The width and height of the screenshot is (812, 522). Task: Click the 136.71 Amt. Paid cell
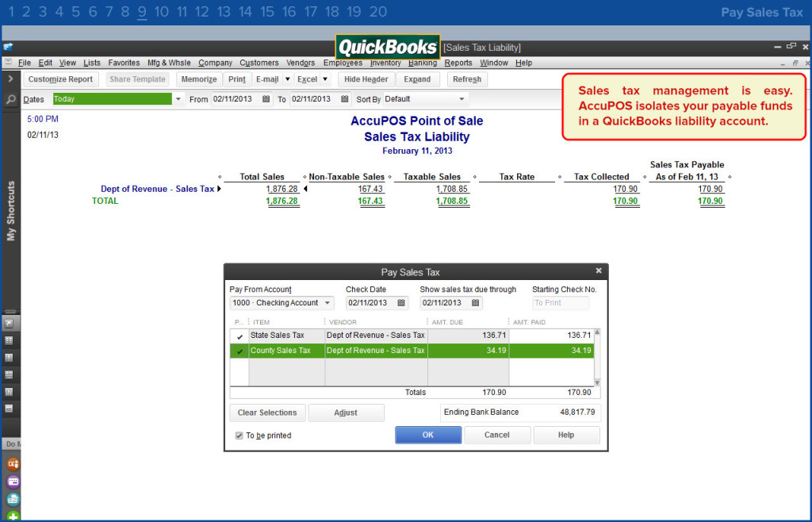(552, 336)
